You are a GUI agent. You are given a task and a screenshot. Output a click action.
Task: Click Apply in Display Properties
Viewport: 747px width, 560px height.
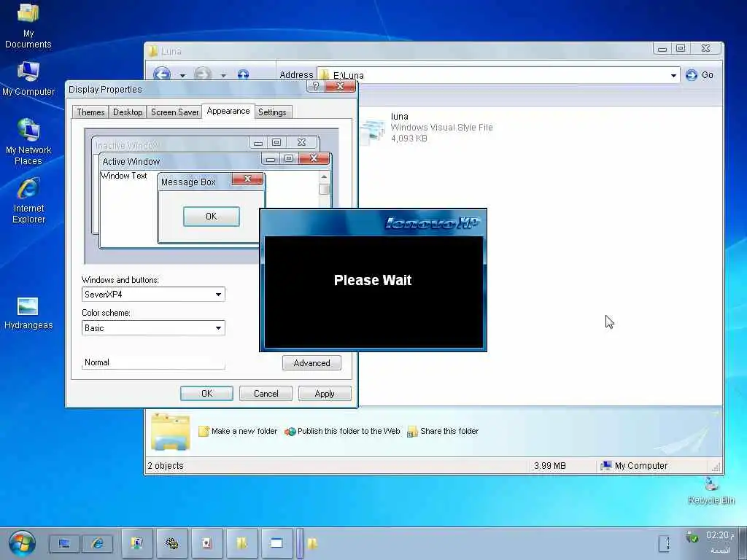pos(325,393)
